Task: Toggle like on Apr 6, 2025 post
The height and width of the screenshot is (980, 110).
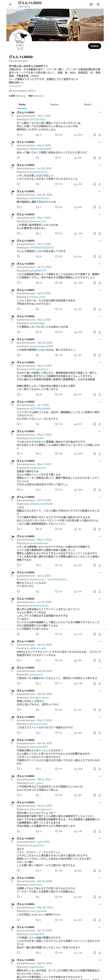Action: tap(56, 309)
